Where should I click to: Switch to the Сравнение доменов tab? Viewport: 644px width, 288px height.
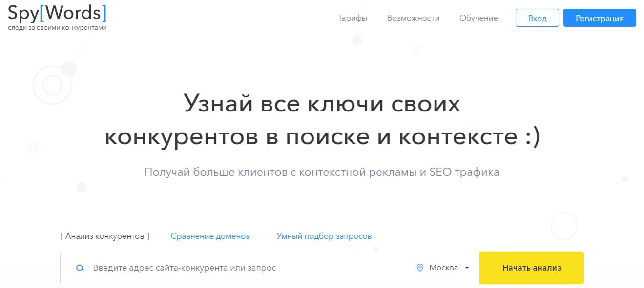[210, 236]
